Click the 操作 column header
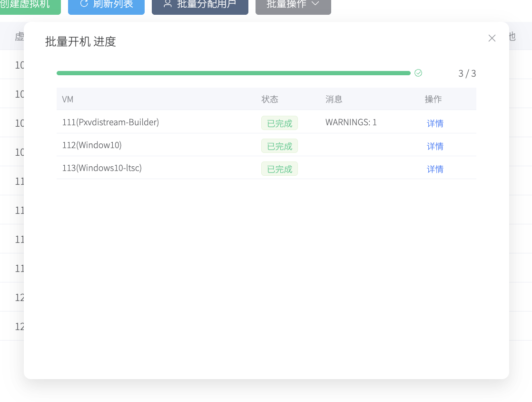 tap(433, 99)
